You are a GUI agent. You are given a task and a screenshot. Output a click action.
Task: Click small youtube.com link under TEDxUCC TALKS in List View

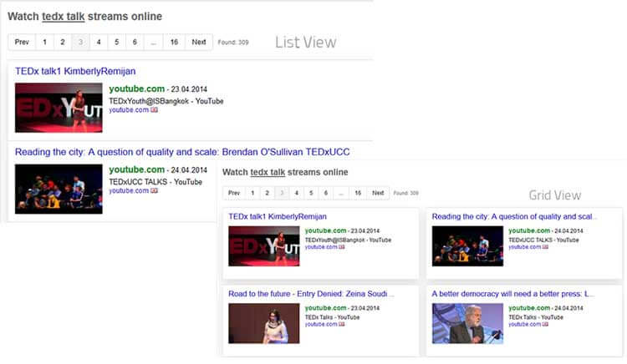point(129,191)
